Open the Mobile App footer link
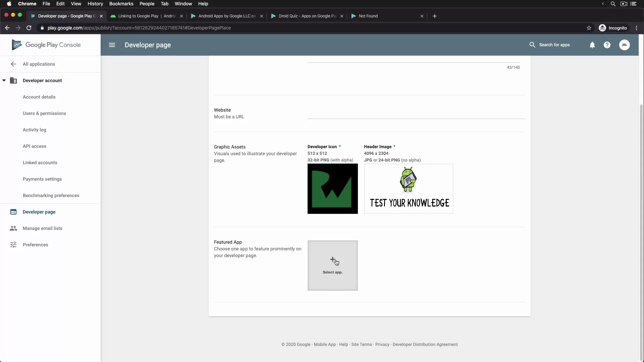 pyautogui.click(x=325, y=345)
